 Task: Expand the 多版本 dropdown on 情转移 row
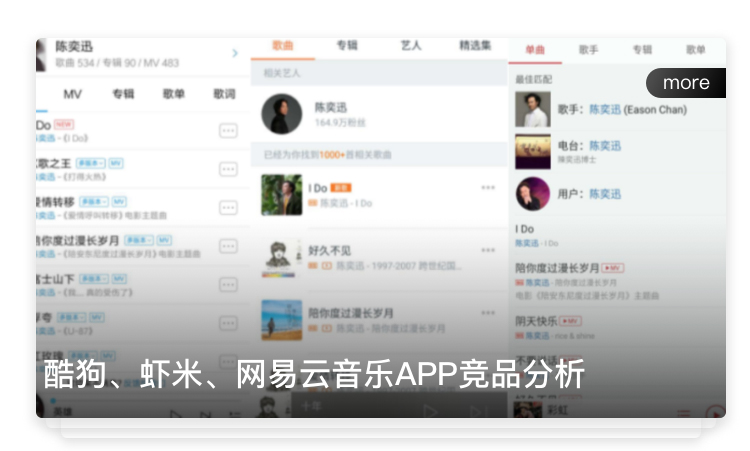point(94,201)
